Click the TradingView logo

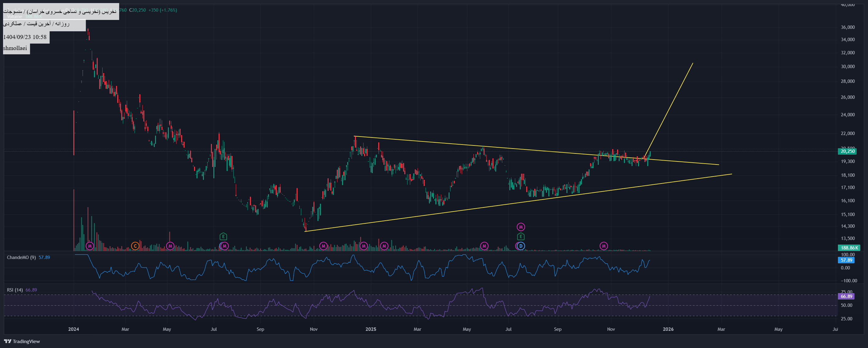point(22,341)
